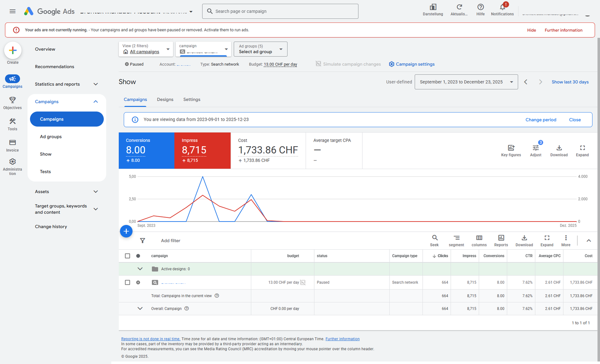This screenshot has height=364, width=600.
Task: Open the date range dropdown
Action: 466,82
